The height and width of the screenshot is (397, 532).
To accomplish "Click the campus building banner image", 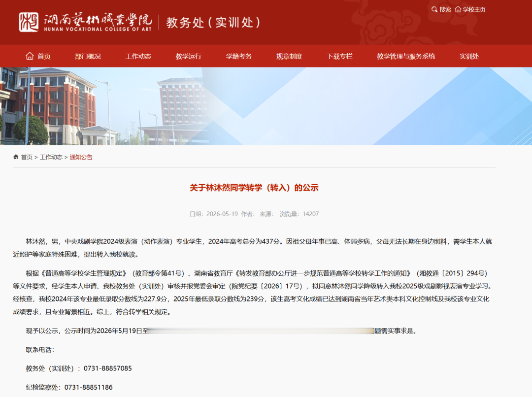I will click(266, 106).
